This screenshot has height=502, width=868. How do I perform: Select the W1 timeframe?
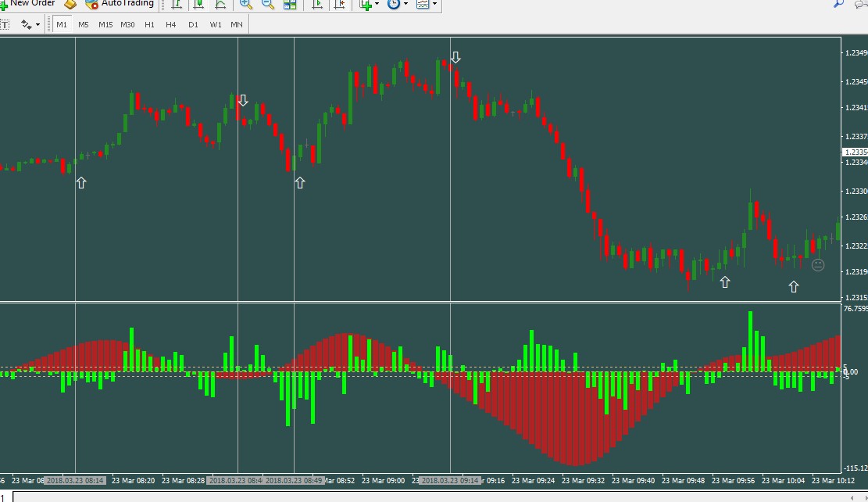pos(216,24)
